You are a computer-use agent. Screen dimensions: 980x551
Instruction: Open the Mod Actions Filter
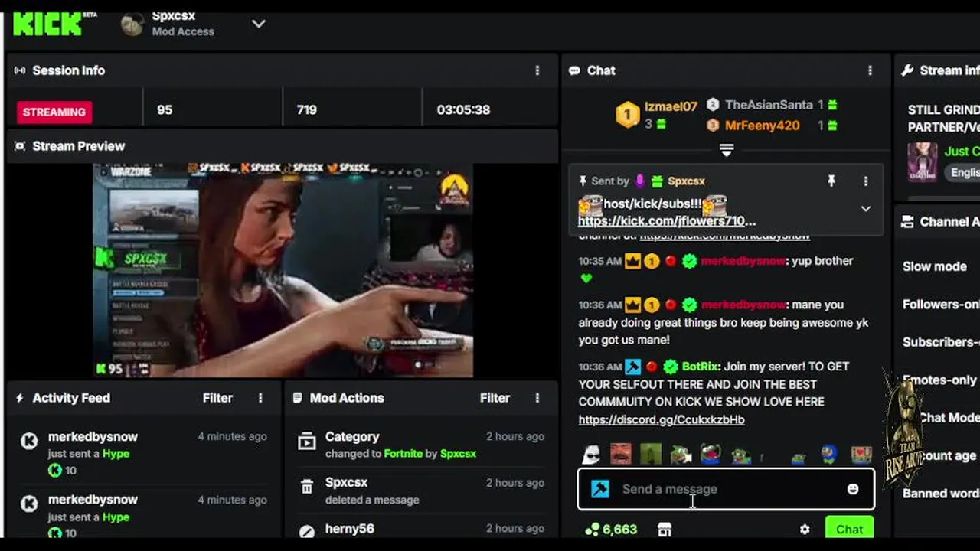(495, 398)
